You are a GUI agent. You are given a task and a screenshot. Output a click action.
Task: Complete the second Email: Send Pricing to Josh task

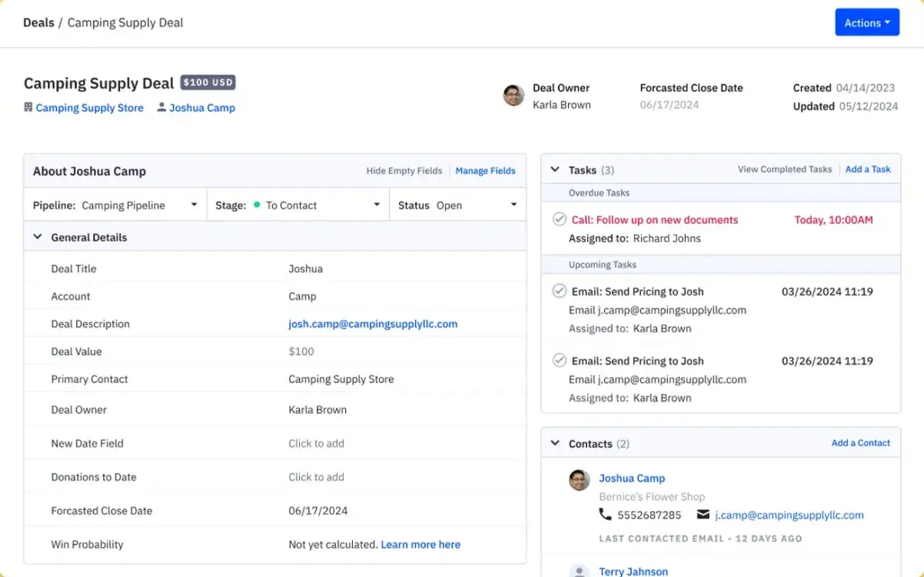pos(559,361)
